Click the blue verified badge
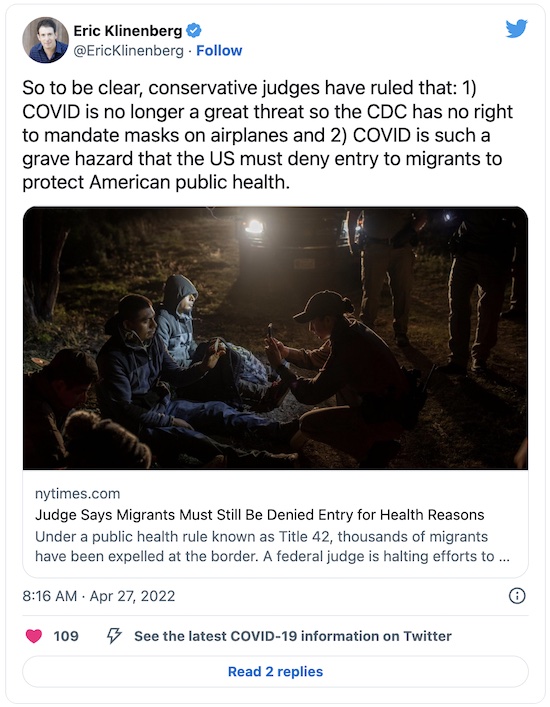The height and width of the screenshot is (707, 550). pos(194,31)
